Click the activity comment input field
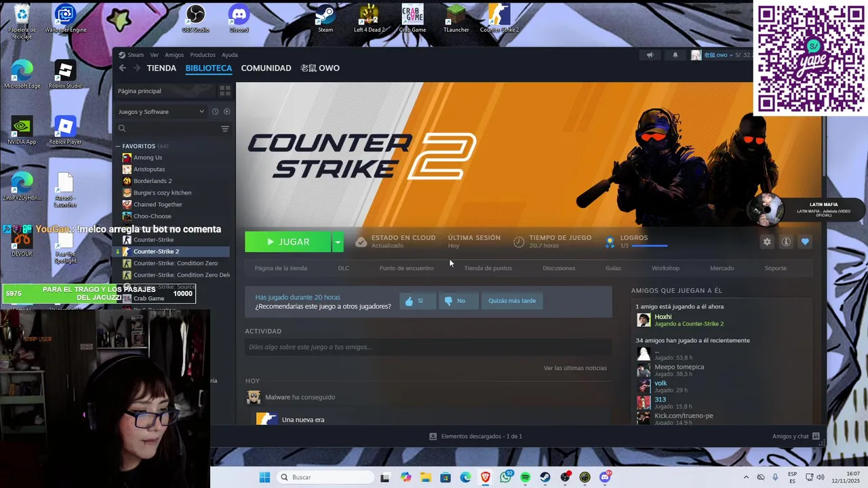Screen dimensions: 868x488 pyautogui.click(x=428, y=347)
